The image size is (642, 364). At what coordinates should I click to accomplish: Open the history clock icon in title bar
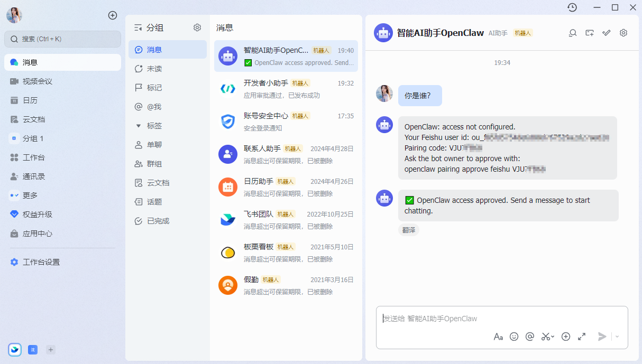click(572, 7)
